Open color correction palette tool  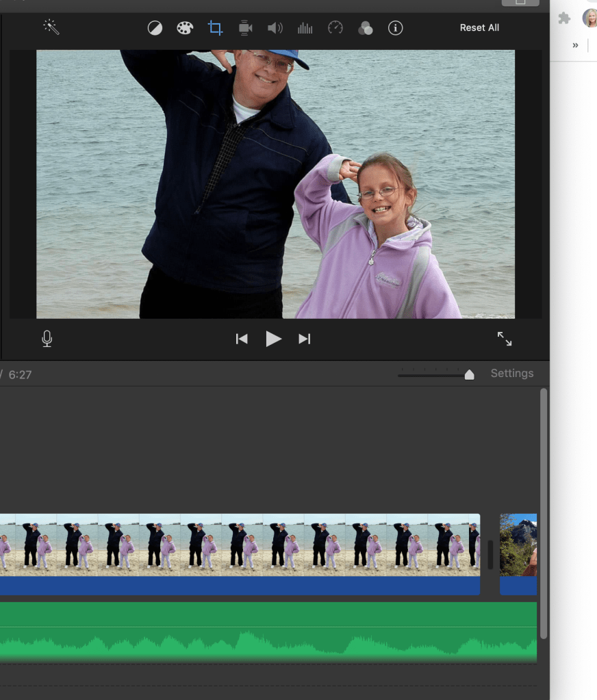(x=185, y=28)
